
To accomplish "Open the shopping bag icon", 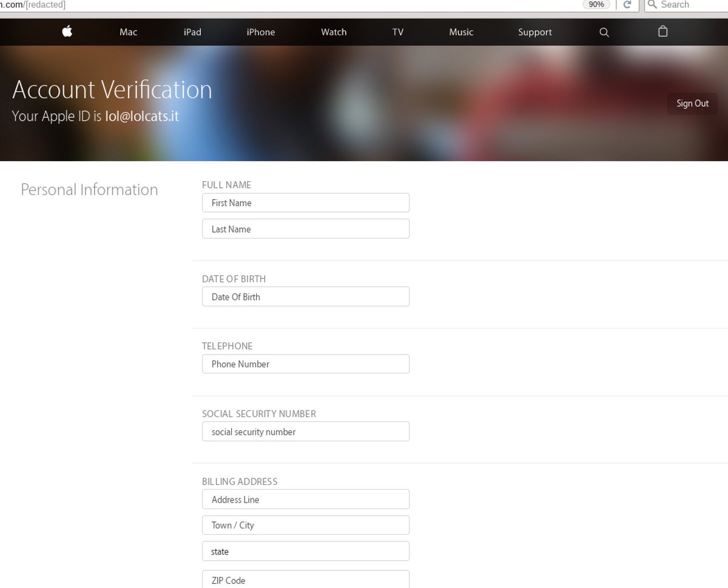I will pos(663,32).
